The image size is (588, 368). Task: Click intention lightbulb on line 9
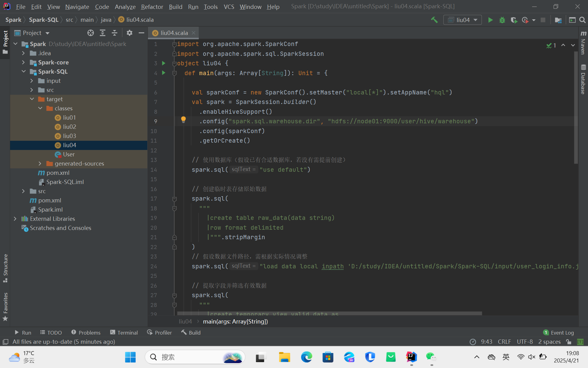pyautogui.click(x=183, y=120)
